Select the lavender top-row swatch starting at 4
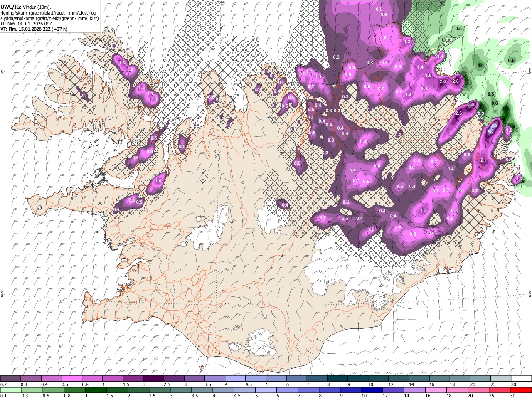 (x=234, y=378)
